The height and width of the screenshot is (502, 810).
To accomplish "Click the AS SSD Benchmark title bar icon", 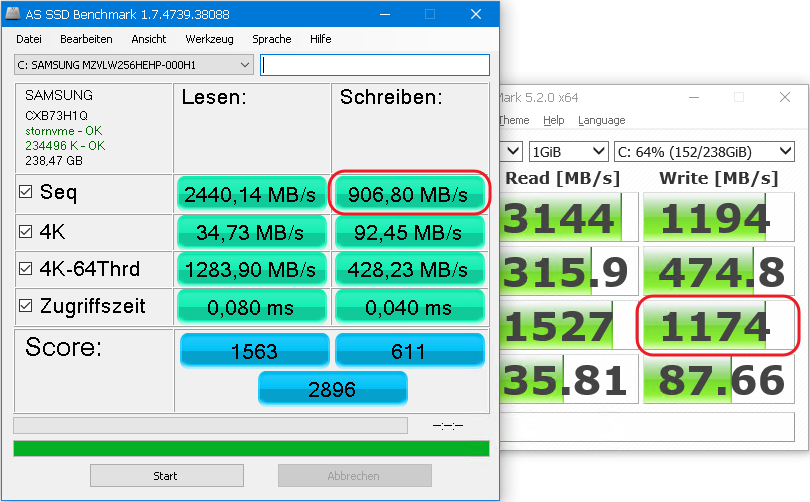I will pyautogui.click(x=12, y=14).
